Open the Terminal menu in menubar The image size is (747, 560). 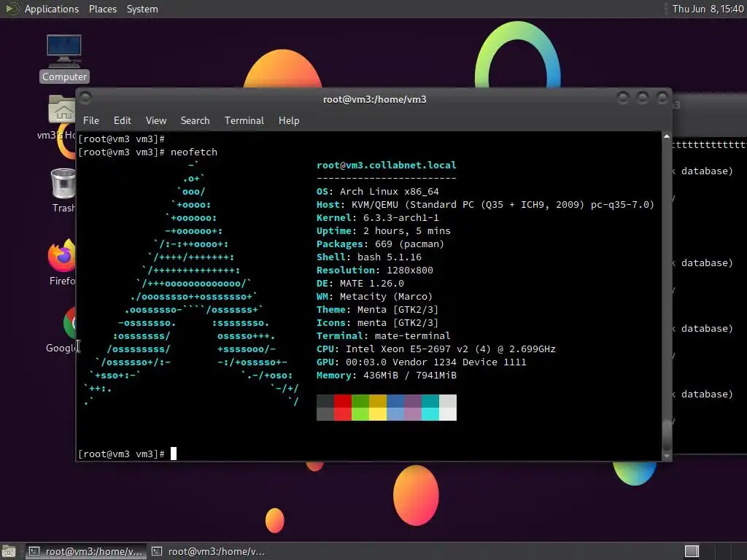(x=244, y=120)
